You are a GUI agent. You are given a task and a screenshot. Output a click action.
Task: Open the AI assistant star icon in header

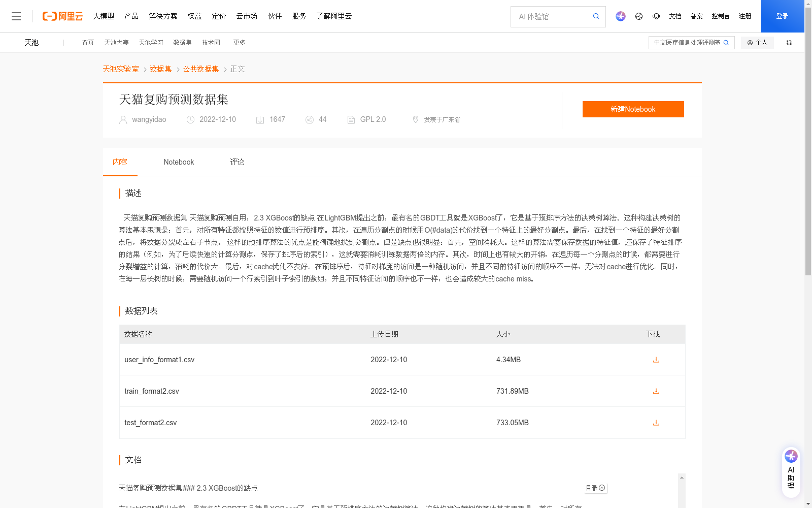pyautogui.click(x=621, y=16)
